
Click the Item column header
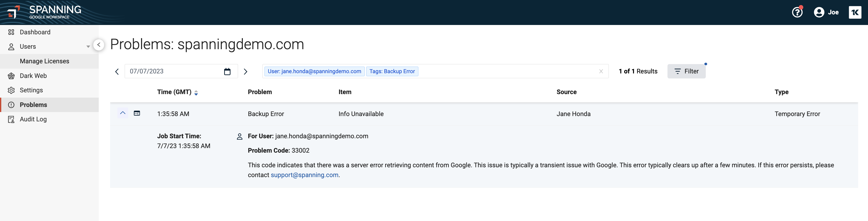click(345, 92)
